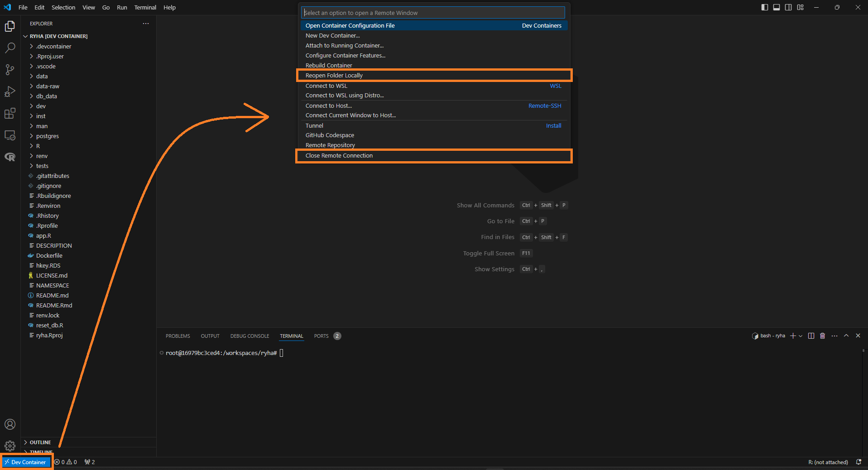
Task: Open the terminal launch profile dropdown
Action: click(801, 336)
